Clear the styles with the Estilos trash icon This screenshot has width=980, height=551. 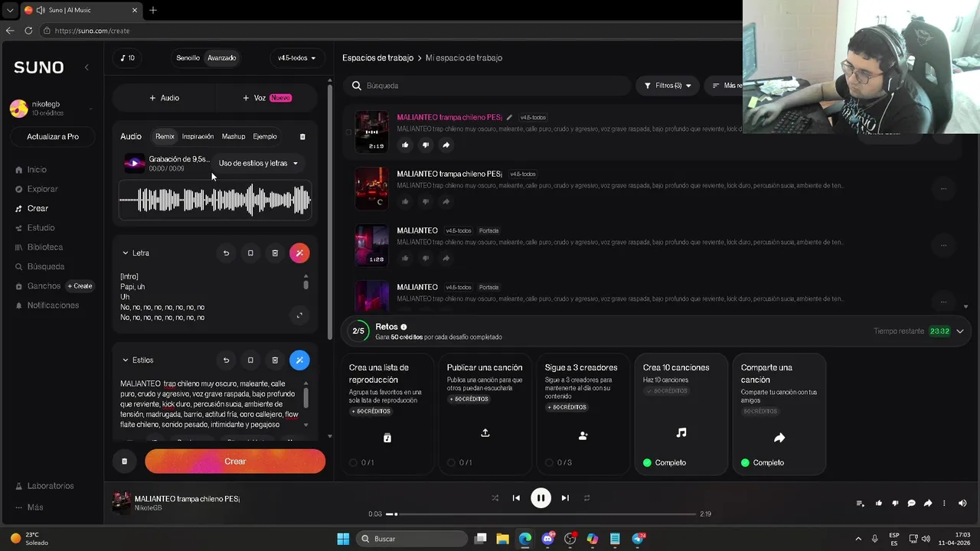point(275,360)
